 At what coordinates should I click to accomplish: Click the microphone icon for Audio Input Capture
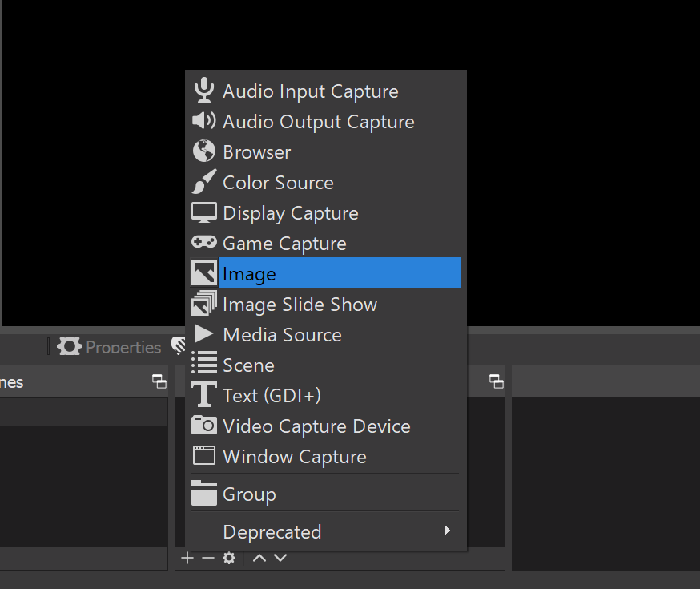pos(204,91)
